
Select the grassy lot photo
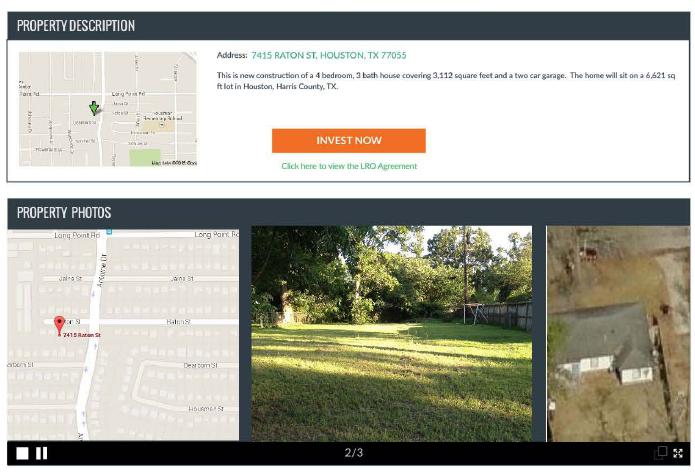(x=391, y=333)
